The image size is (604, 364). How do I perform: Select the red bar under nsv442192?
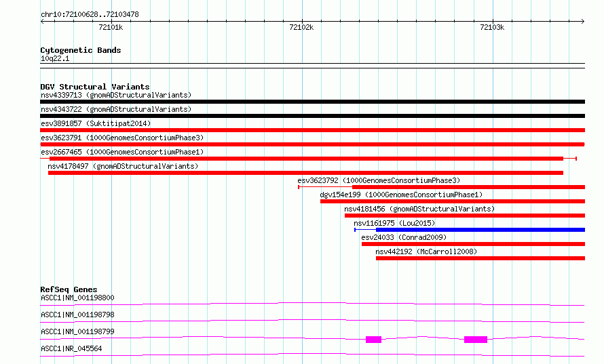tap(480, 258)
